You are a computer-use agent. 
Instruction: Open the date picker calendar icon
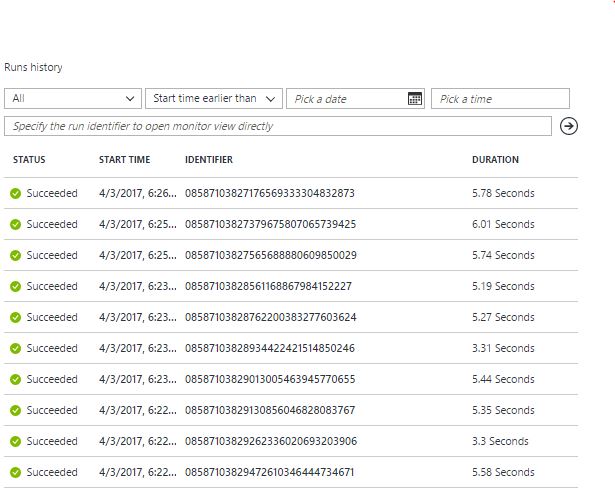tap(415, 98)
